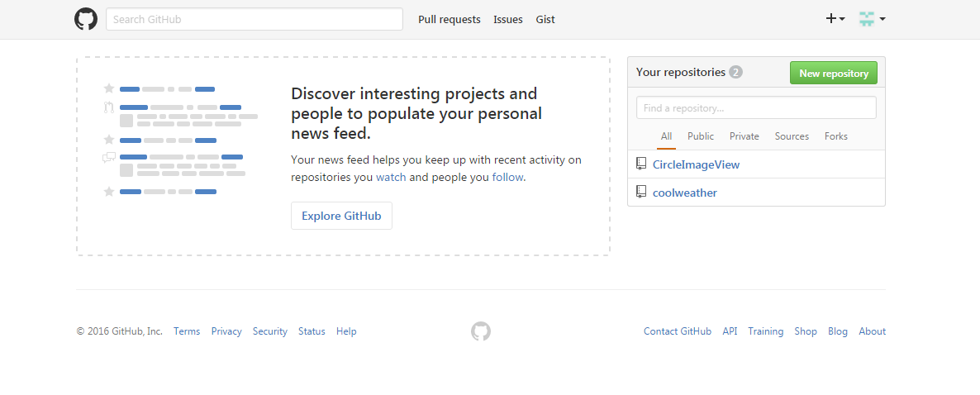Image resolution: width=980 pixels, height=395 pixels.
Task: Open the Blog footer link
Action: click(838, 331)
